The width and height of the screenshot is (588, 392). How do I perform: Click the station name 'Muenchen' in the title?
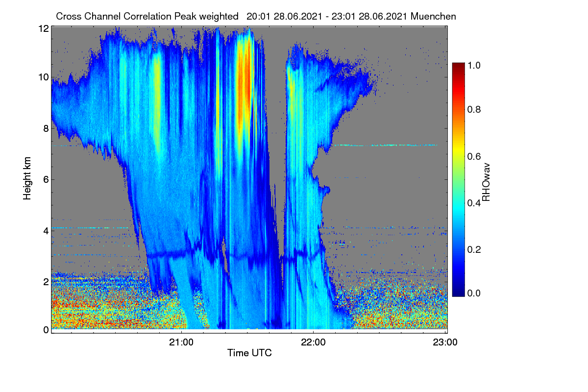[434, 16]
